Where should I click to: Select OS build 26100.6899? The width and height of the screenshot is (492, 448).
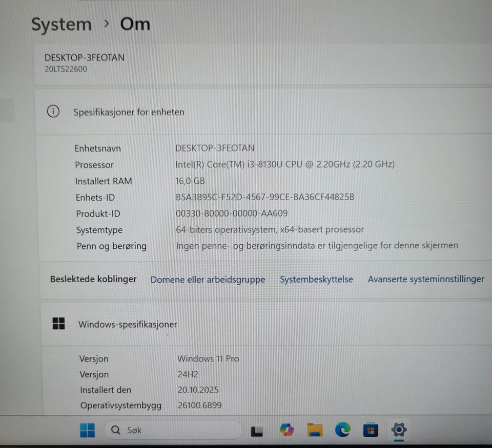point(200,405)
